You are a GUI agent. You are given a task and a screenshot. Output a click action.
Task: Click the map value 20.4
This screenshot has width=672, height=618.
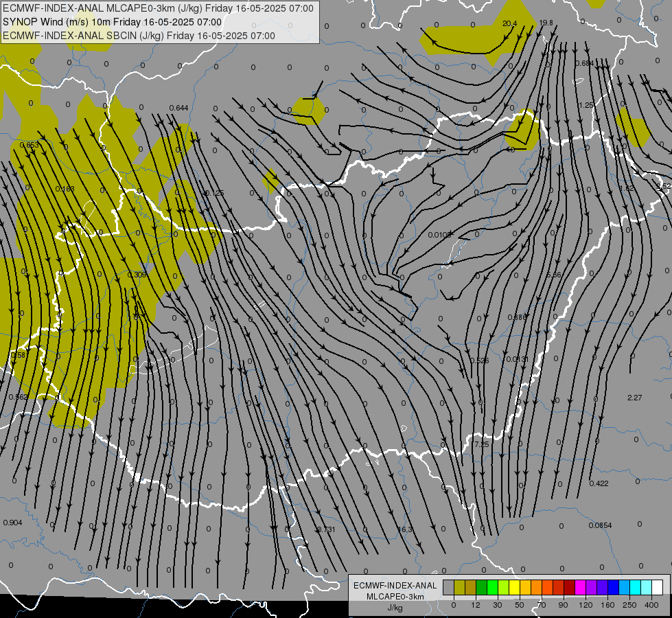point(509,23)
